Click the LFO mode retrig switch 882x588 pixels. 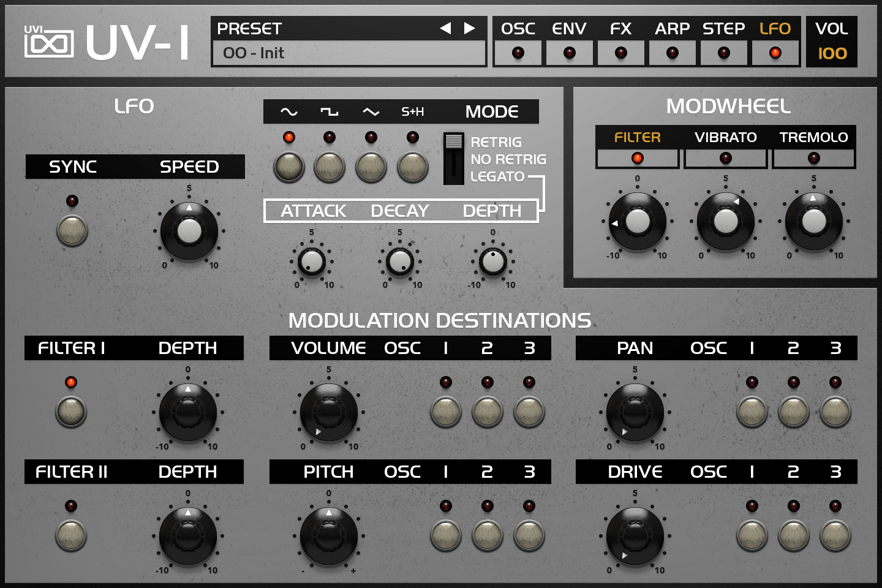coord(454,158)
